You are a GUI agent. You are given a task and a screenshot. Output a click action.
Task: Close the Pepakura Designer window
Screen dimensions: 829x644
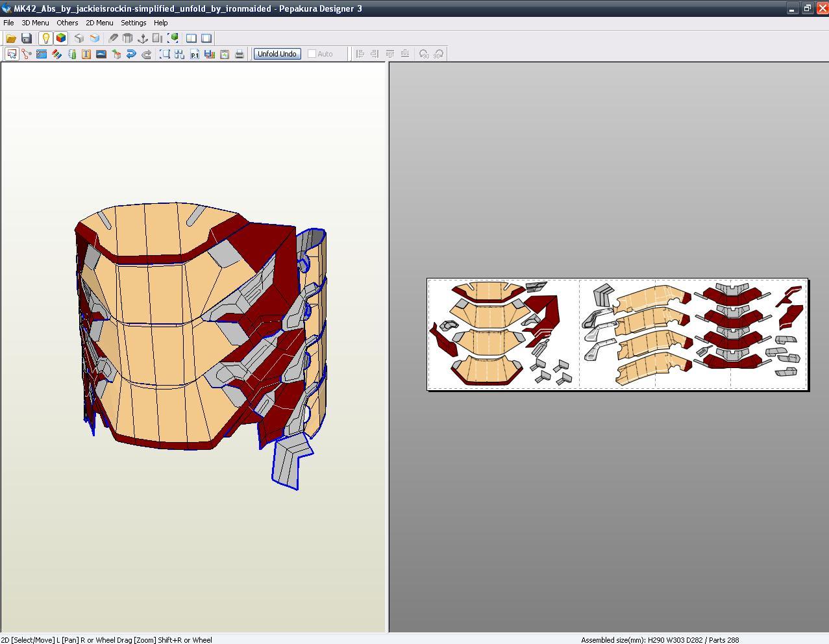click(822, 8)
